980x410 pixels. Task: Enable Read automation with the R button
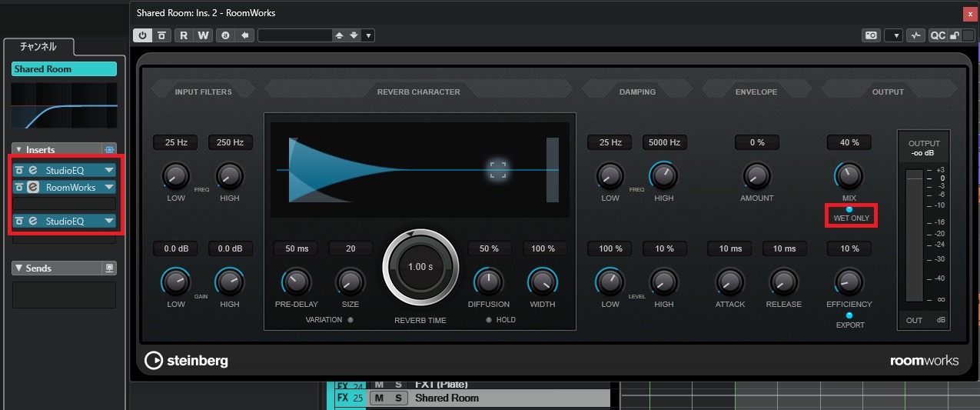(x=184, y=35)
